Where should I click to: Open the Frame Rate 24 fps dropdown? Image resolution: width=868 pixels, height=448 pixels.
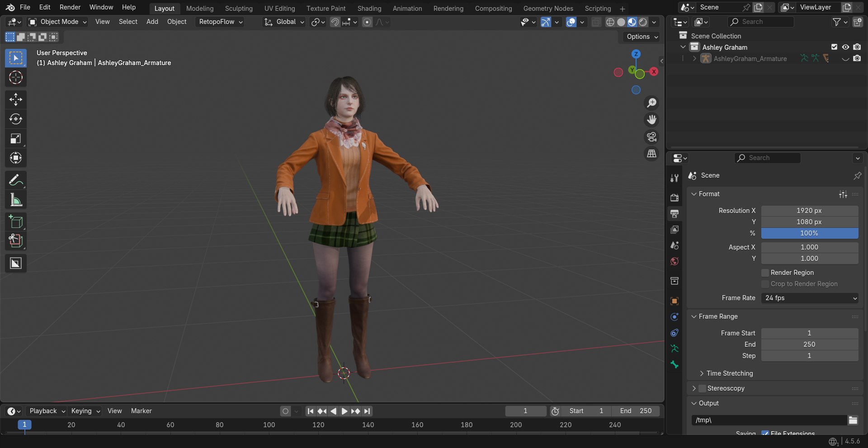pos(810,298)
